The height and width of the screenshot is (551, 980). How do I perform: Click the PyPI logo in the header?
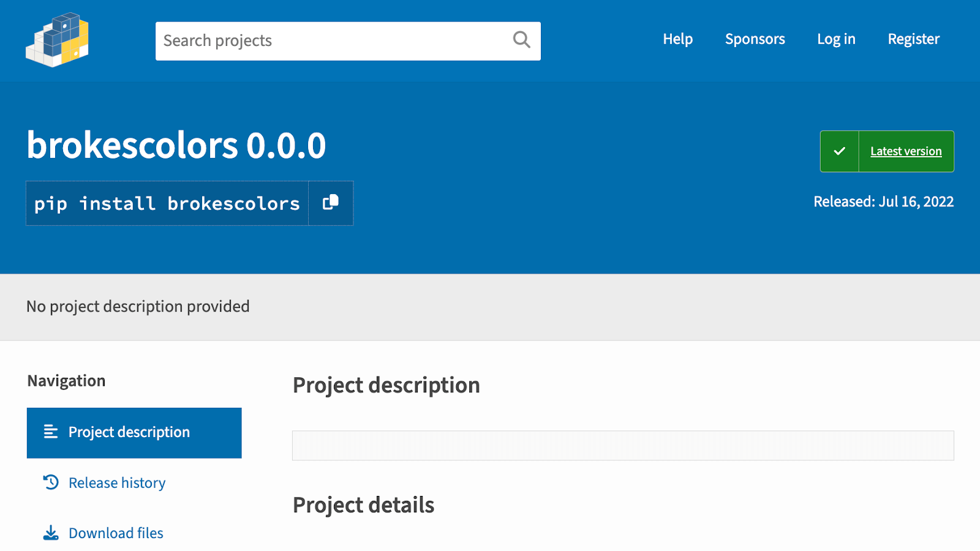(x=58, y=40)
